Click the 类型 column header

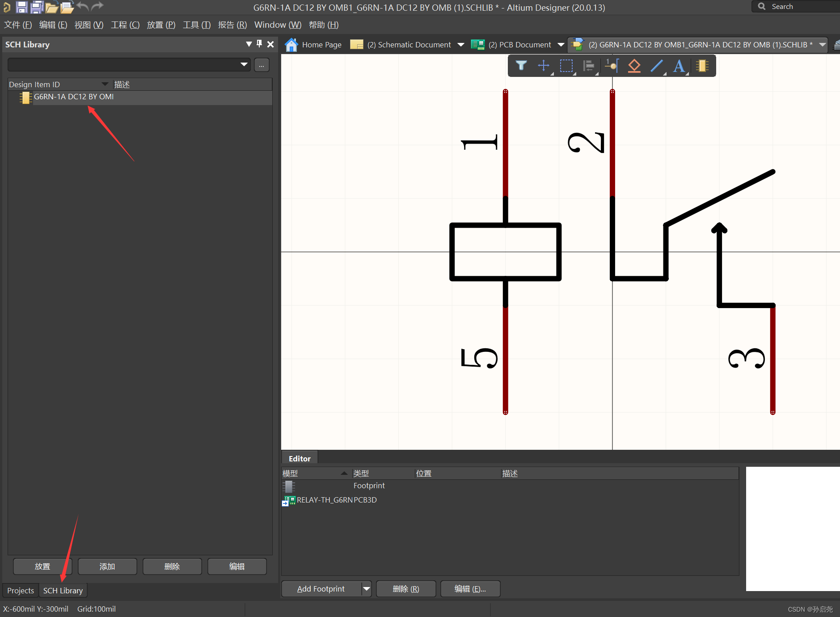383,473
